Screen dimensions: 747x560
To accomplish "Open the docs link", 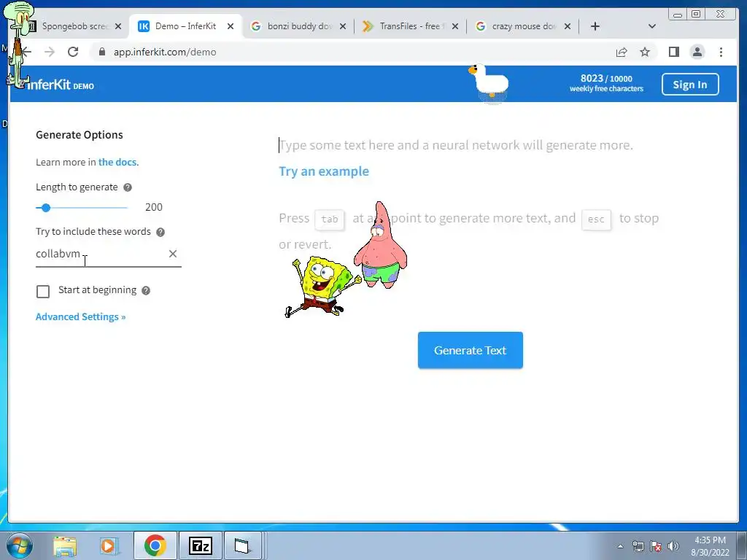I will tap(118, 162).
